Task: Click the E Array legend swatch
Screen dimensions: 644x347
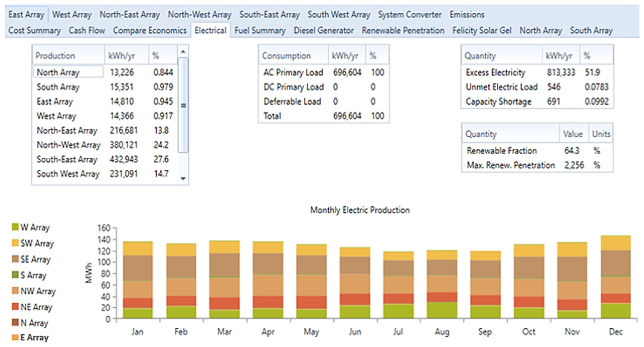Action: tap(15, 337)
